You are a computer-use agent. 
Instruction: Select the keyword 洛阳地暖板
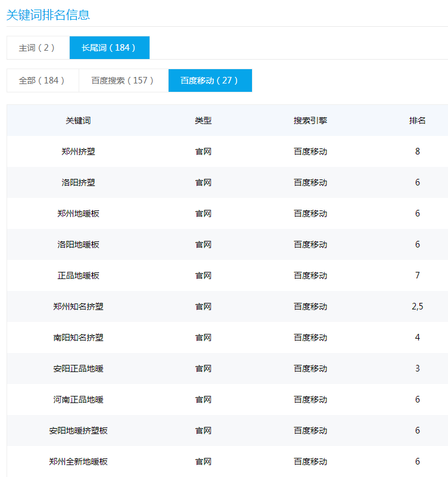[x=79, y=244]
